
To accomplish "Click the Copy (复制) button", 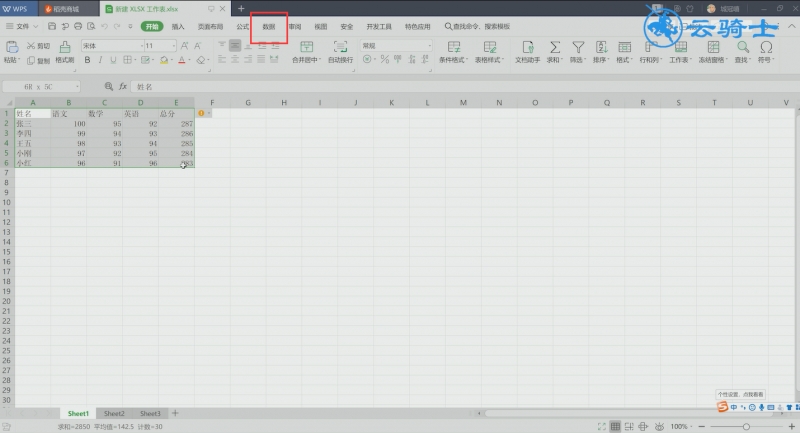I will 38,60.
